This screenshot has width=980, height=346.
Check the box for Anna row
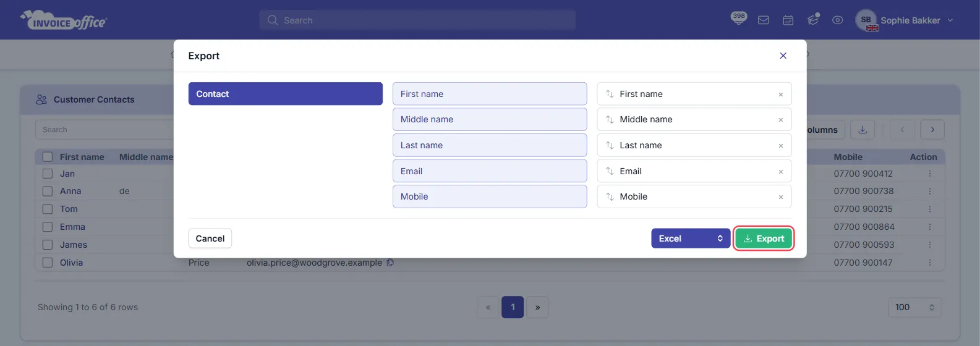pos(48,192)
